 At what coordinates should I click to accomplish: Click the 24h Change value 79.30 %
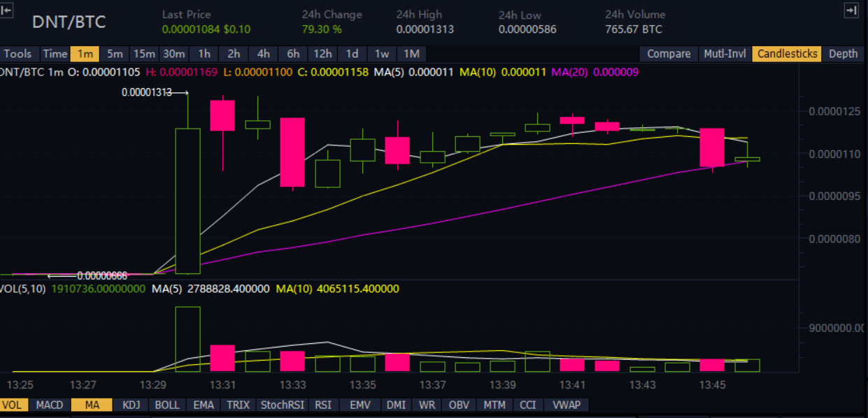pyautogui.click(x=322, y=29)
